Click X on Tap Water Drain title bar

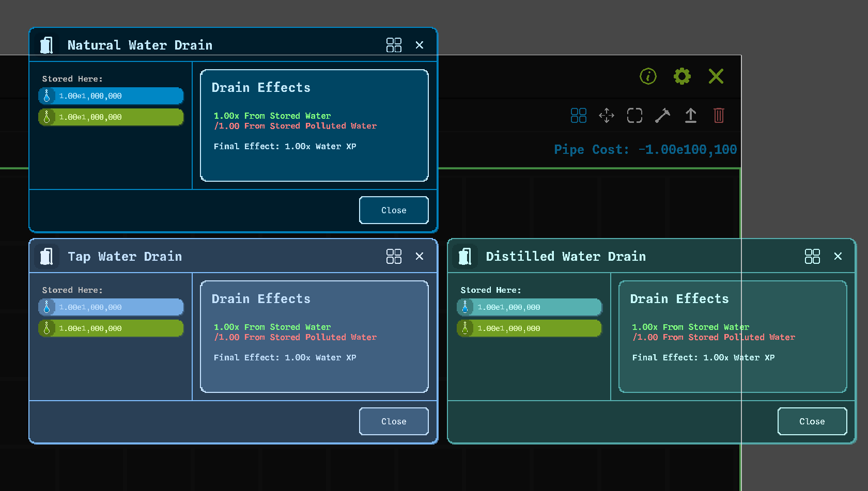point(420,256)
